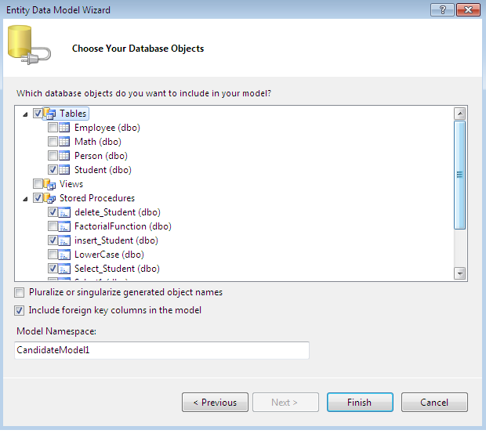Select the Views label
The width and height of the screenshot is (486, 448).
click(71, 184)
